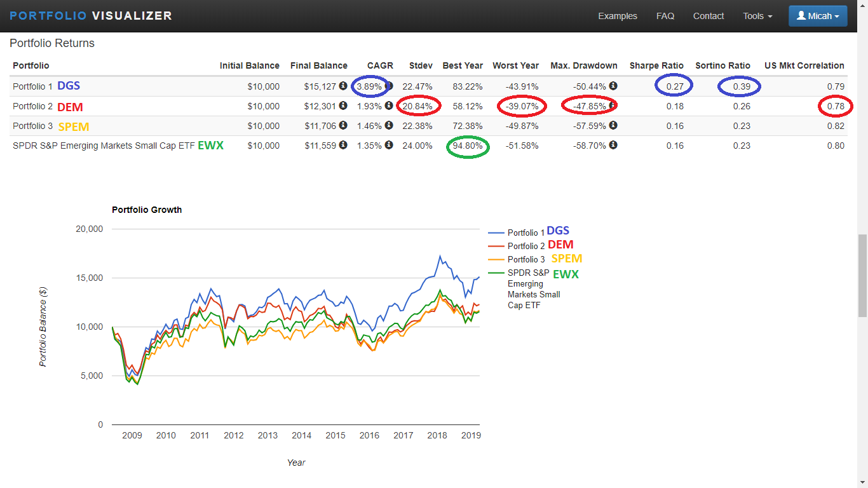
Task: Select the 22.47% Stdev value
Action: pos(417,86)
